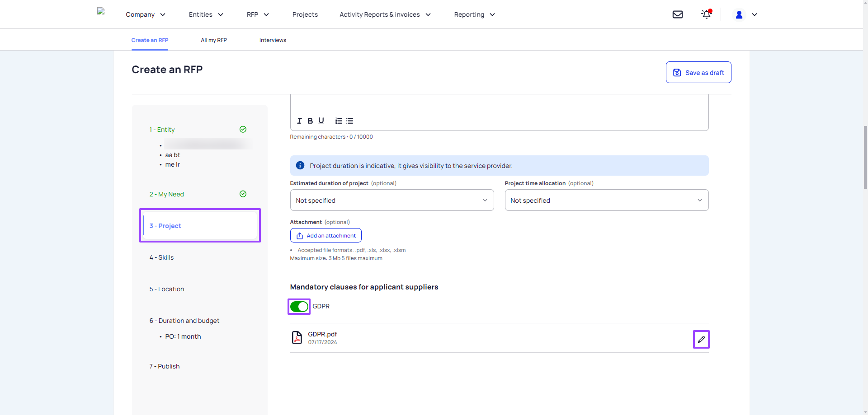Click the GDPR toggle label
This screenshot has width=868, height=415.
click(x=321, y=306)
